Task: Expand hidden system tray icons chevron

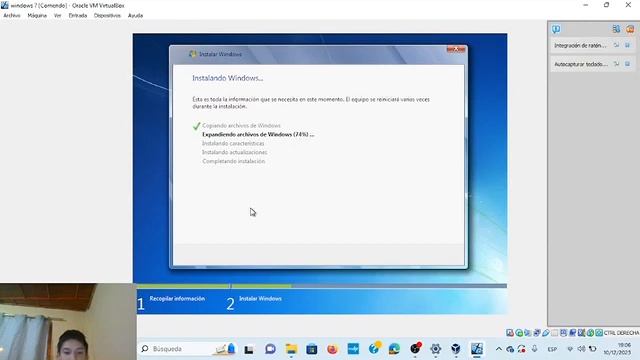Action: coord(498,349)
